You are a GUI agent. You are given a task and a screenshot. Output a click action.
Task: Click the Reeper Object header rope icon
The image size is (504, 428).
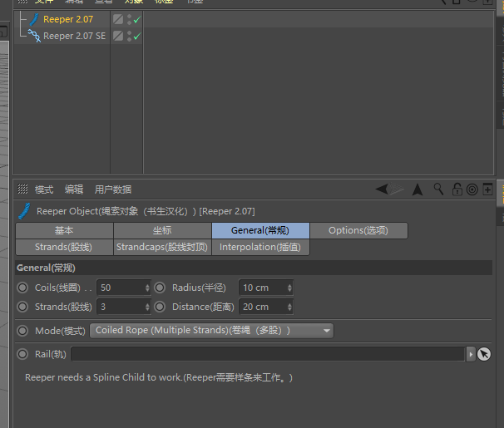pyautogui.click(x=24, y=211)
